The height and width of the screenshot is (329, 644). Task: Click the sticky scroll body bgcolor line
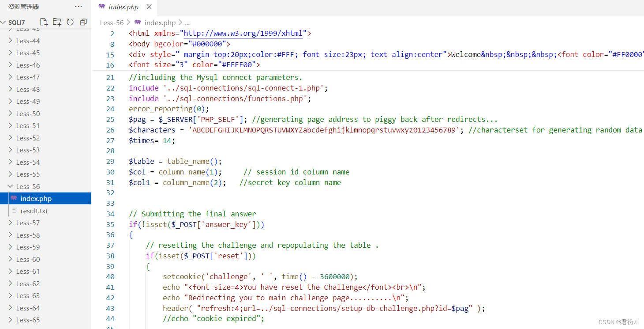[180, 44]
